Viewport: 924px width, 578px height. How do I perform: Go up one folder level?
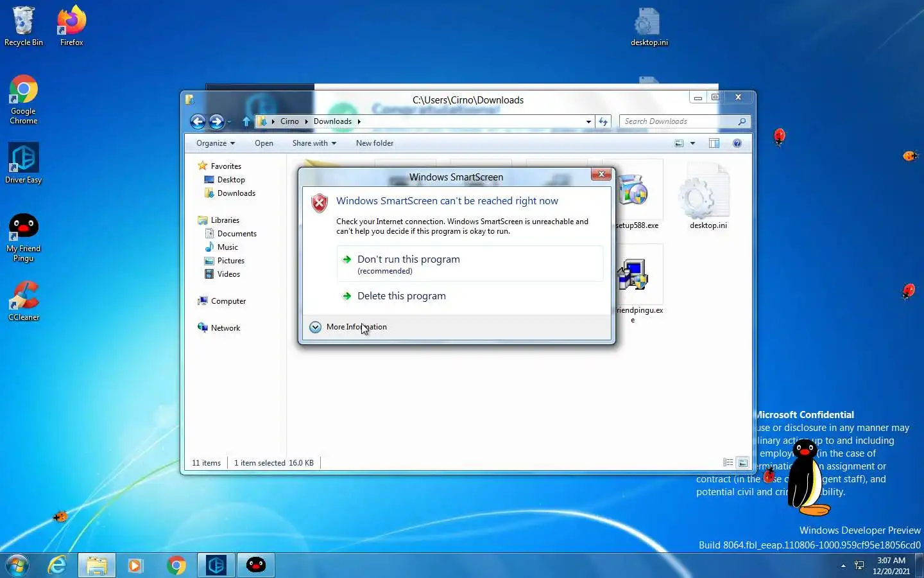[246, 121]
